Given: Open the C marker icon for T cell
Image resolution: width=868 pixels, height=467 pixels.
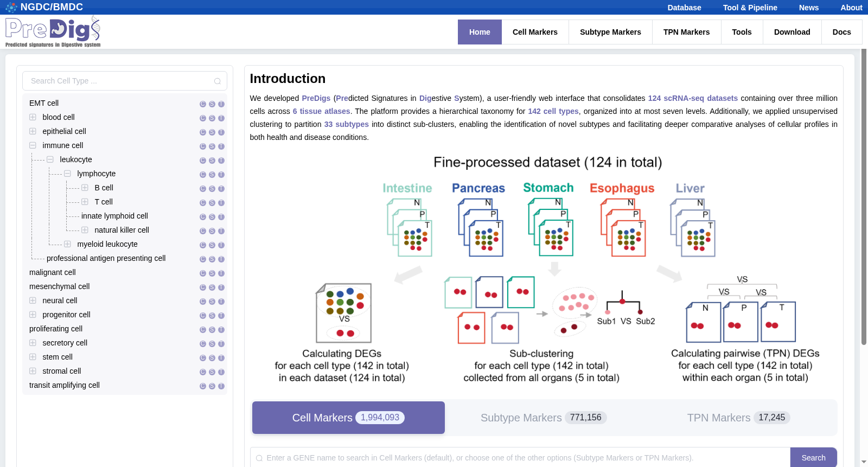Looking at the screenshot, I should [203, 203].
